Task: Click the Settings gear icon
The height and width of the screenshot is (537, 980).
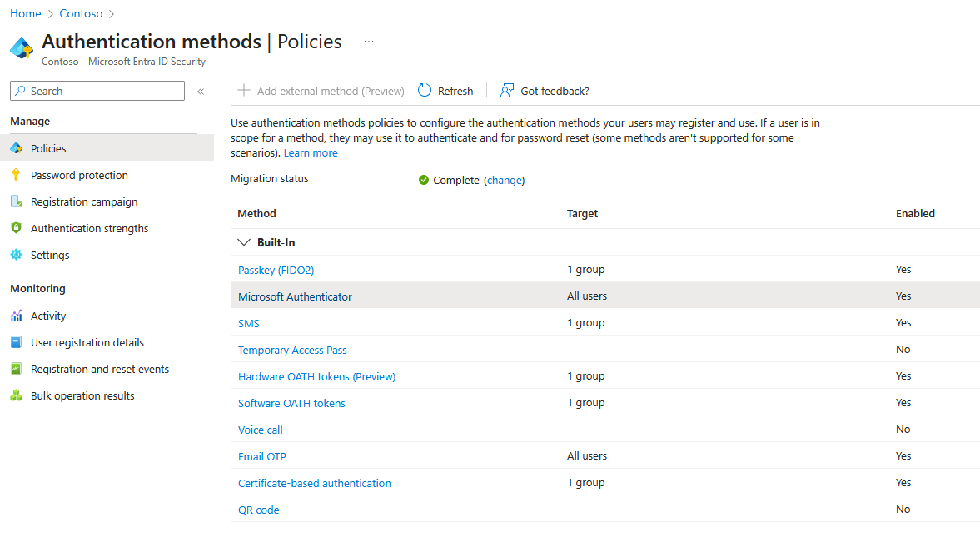Action: point(16,255)
